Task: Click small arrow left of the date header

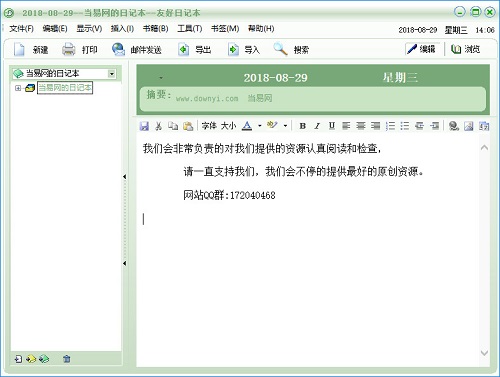Action: coord(161,78)
